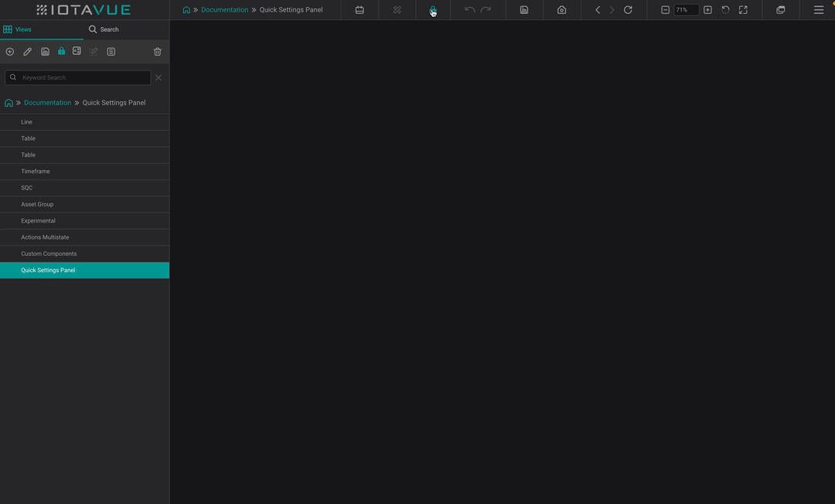Click the redo arrow
835x504 pixels.
pyautogui.click(x=486, y=9)
